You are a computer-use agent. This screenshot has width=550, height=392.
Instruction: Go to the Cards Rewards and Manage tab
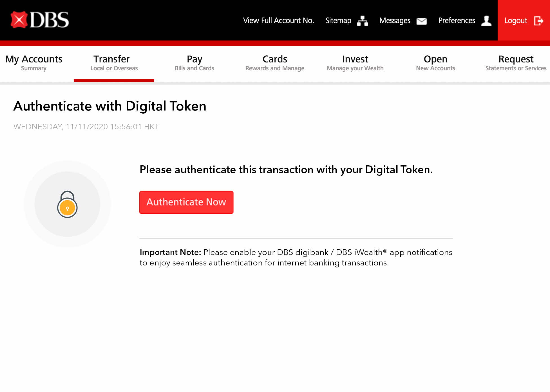[275, 63]
